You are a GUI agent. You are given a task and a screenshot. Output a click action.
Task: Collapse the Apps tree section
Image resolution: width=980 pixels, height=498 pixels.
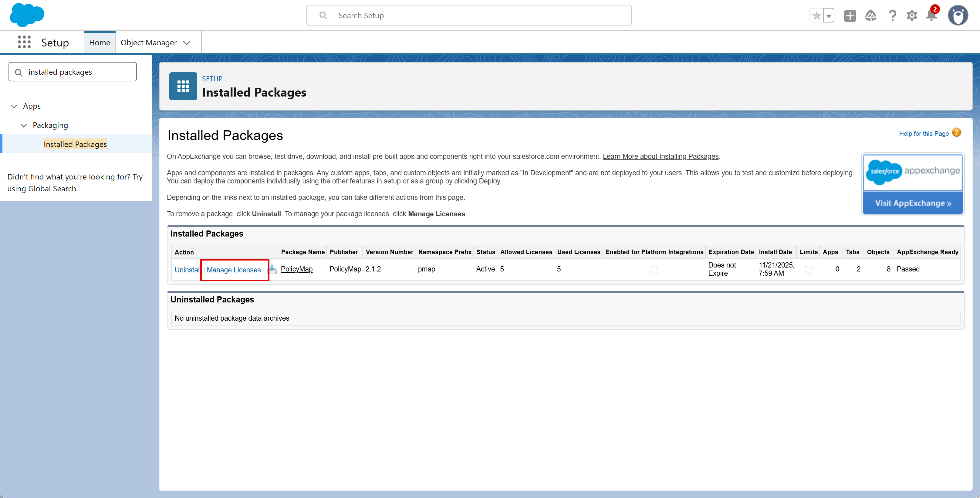pos(14,106)
